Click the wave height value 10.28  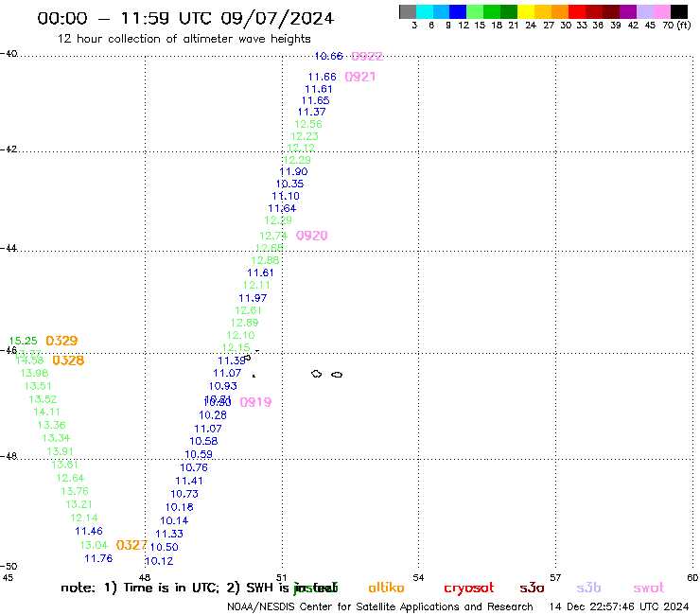click(x=213, y=415)
